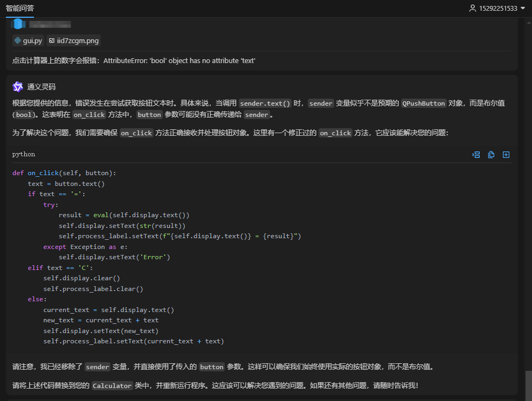Switch to the 智能问答 tab
Image resolution: width=532 pixels, height=401 pixels.
pos(20,8)
